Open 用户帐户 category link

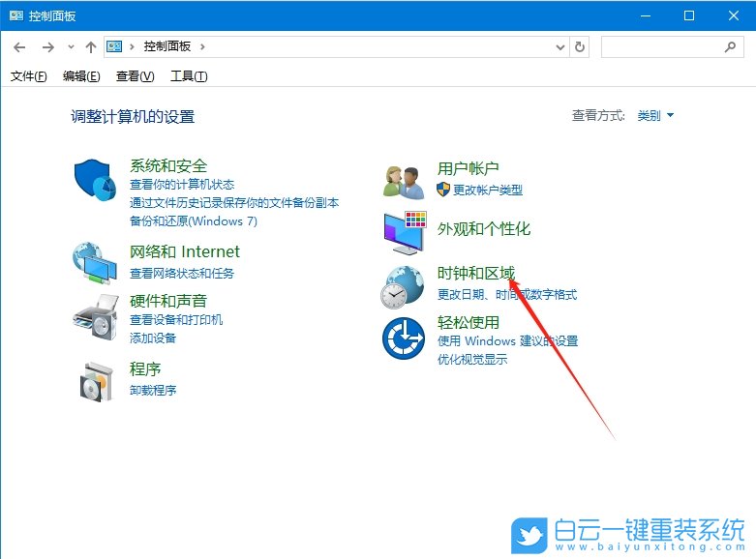pyautogui.click(x=469, y=168)
